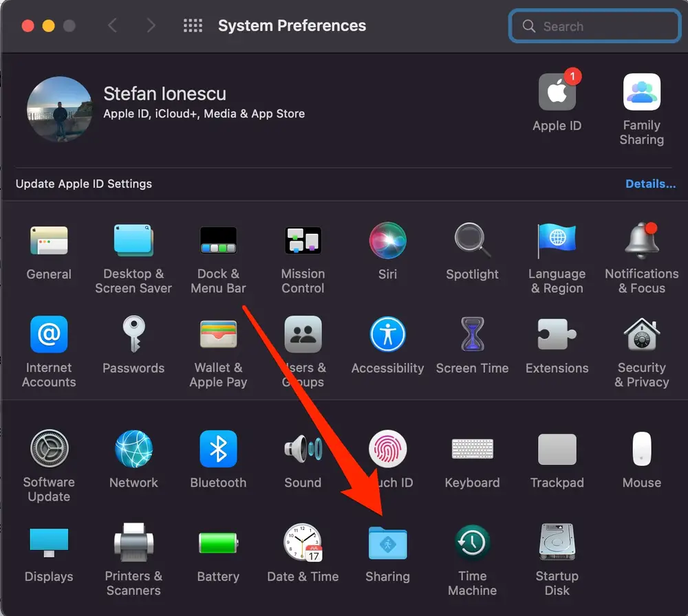Open Touch ID settings
The image size is (688, 616).
click(387, 448)
